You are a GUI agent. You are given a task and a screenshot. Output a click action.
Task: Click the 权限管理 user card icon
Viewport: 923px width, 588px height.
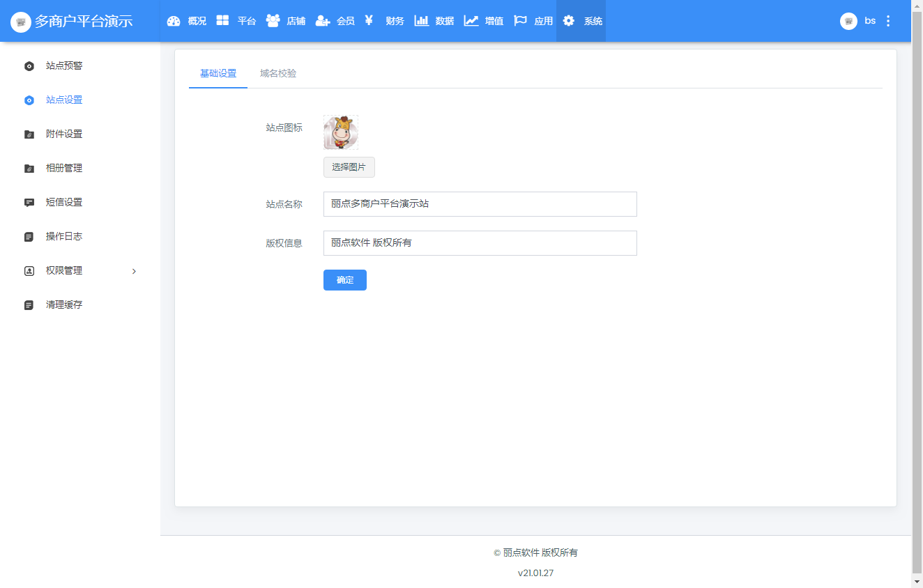[29, 271]
